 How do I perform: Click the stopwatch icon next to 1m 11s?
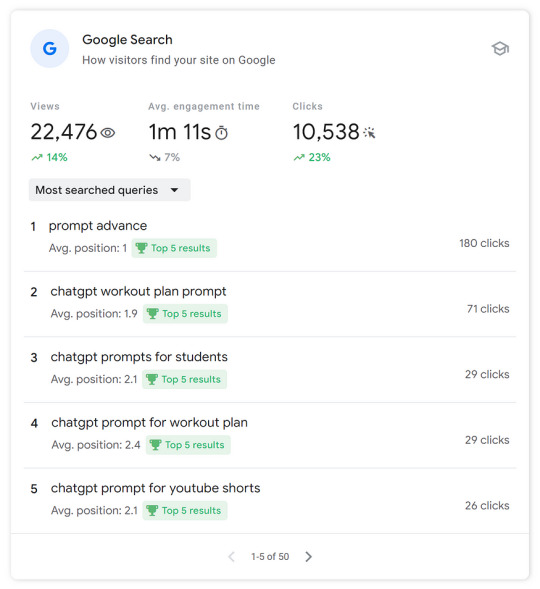(221, 133)
